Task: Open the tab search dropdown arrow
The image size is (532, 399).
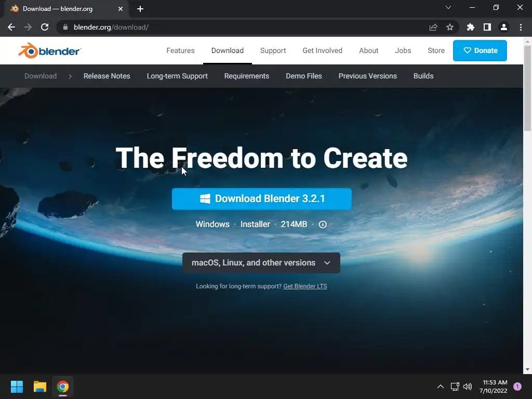Action: click(x=448, y=7)
